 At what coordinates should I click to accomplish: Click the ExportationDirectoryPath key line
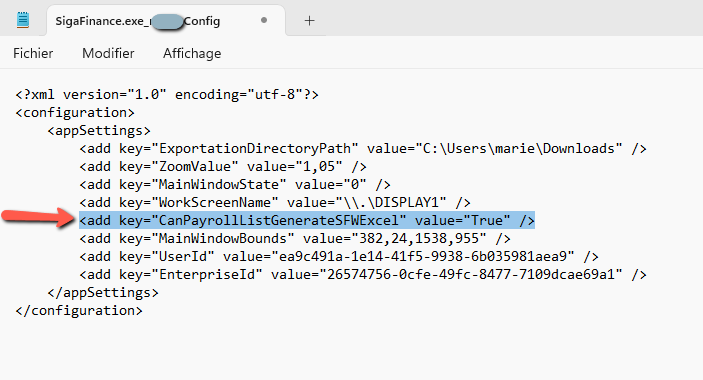pos(363,148)
